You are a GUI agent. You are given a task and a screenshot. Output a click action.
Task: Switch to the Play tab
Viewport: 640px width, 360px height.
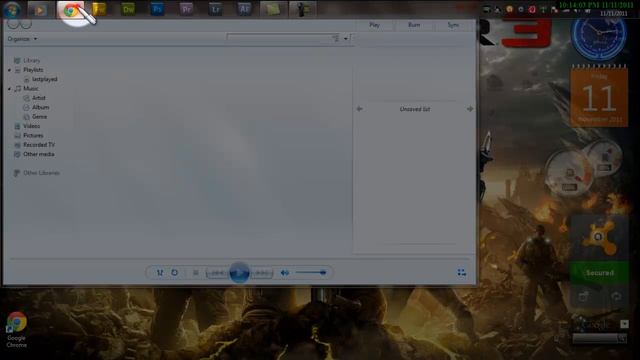click(x=374, y=25)
